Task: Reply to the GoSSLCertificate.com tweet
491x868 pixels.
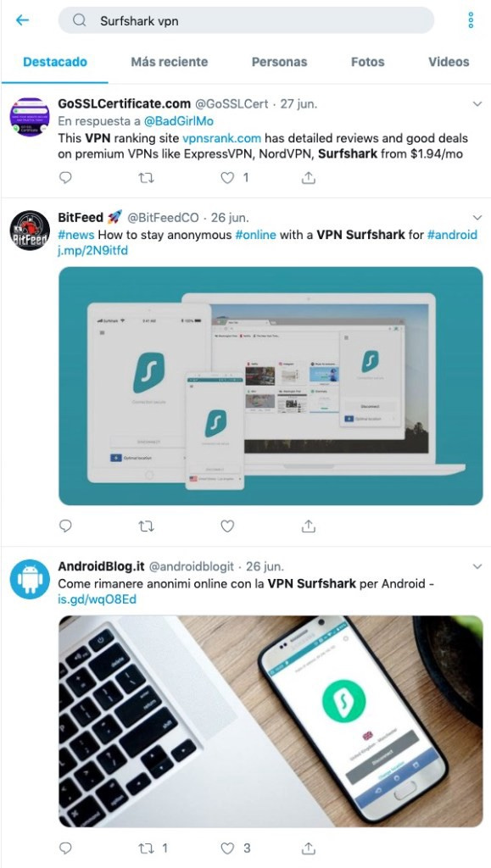Action: pyautogui.click(x=65, y=178)
